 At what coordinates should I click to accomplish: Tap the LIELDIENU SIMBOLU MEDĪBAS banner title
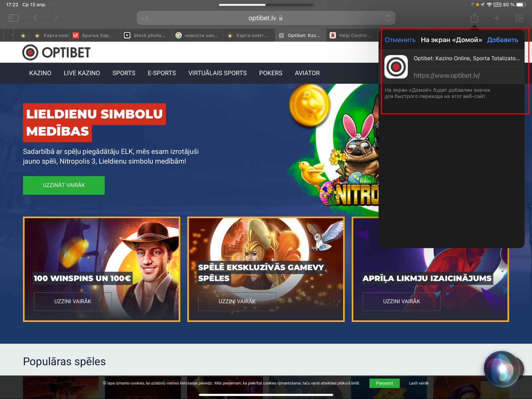click(94, 122)
